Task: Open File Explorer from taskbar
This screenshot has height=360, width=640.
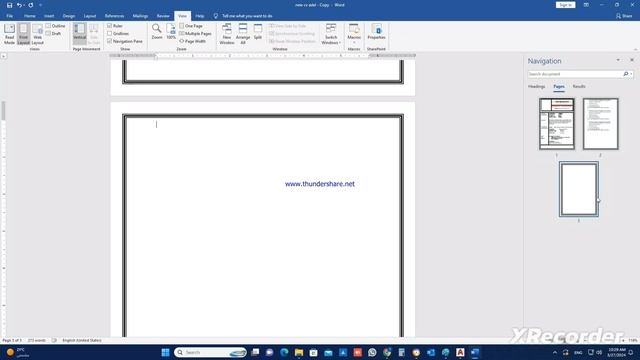Action: 299,352
